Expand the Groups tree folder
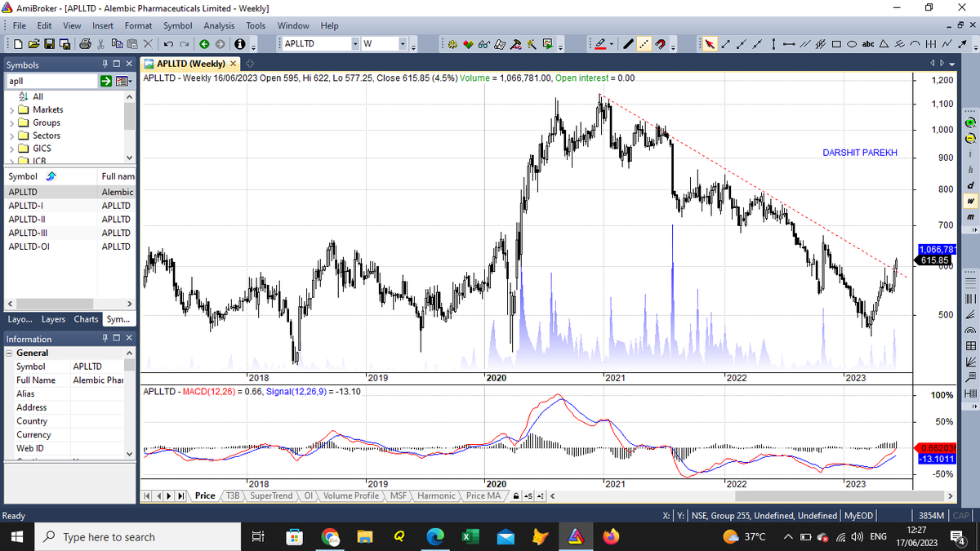This screenshot has height=551, width=980. point(10,122)
